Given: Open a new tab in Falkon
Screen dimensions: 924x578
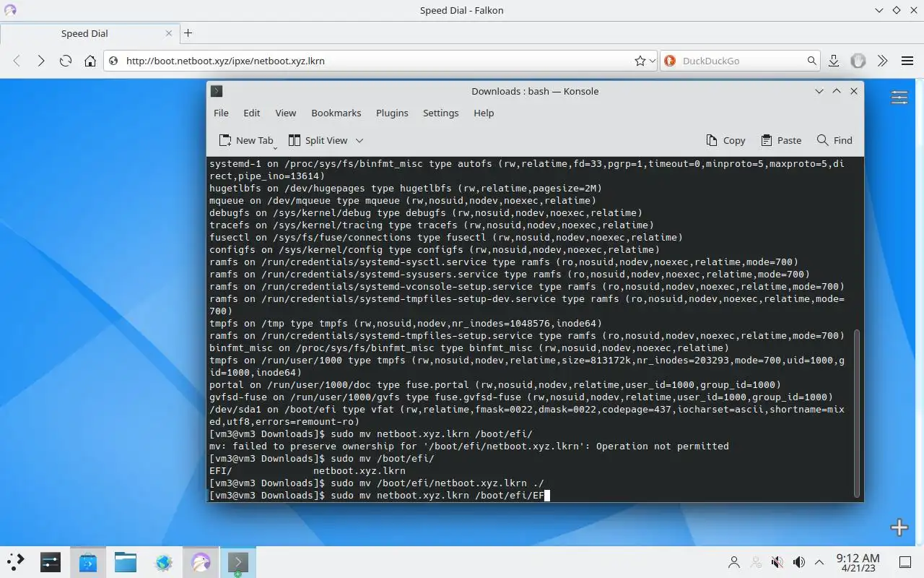Looking at the screenshot, I should [188, 33].
